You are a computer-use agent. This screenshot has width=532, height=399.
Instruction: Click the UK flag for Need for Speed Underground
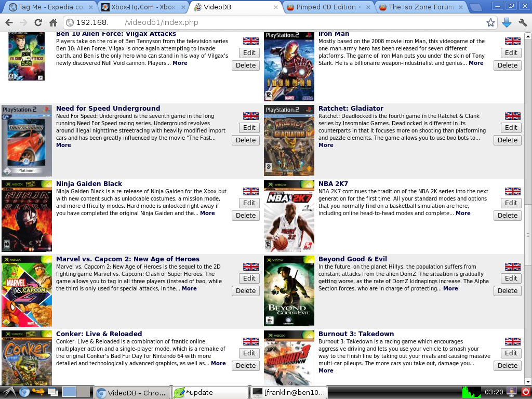coord(251,116)
